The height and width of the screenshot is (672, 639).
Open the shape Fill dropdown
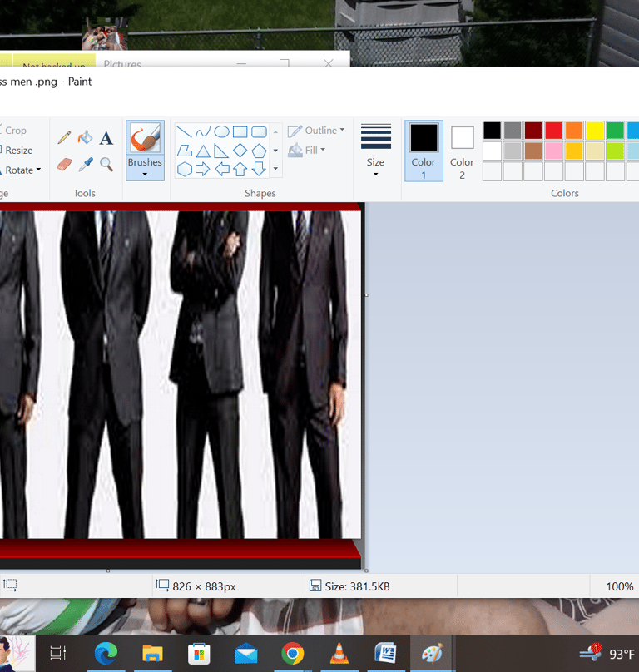(307, 151)
